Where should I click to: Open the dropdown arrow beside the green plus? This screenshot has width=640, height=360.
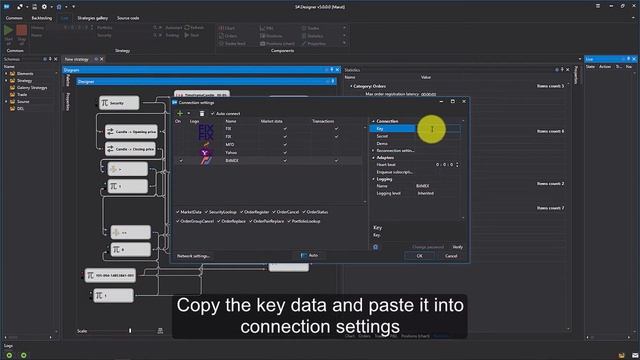(189, 113)
